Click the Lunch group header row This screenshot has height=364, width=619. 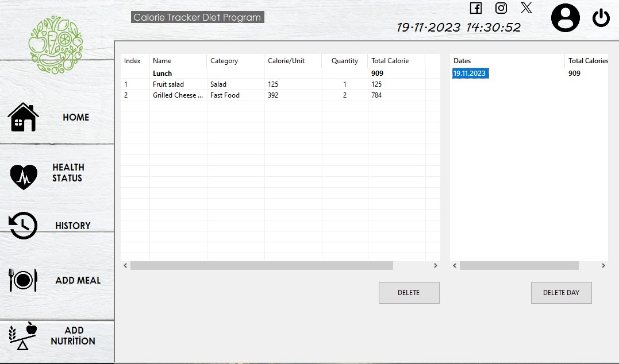pyautogui.click(x=280, y=73)
